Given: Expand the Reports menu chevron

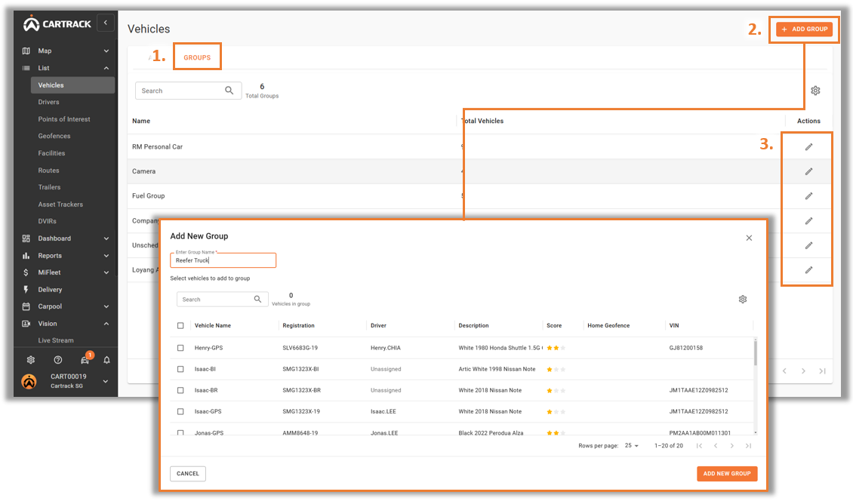Looking at the screenshot, I should click(106, 256).
